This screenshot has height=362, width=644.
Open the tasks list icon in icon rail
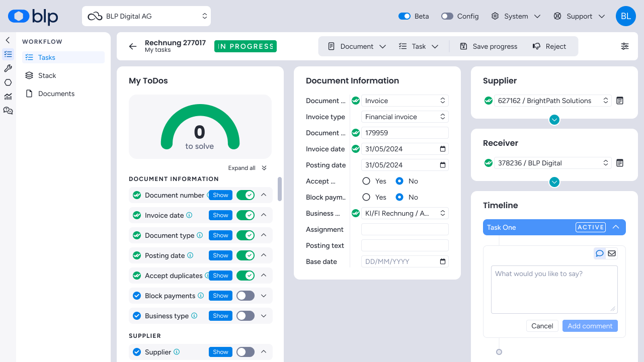[8, 54]
